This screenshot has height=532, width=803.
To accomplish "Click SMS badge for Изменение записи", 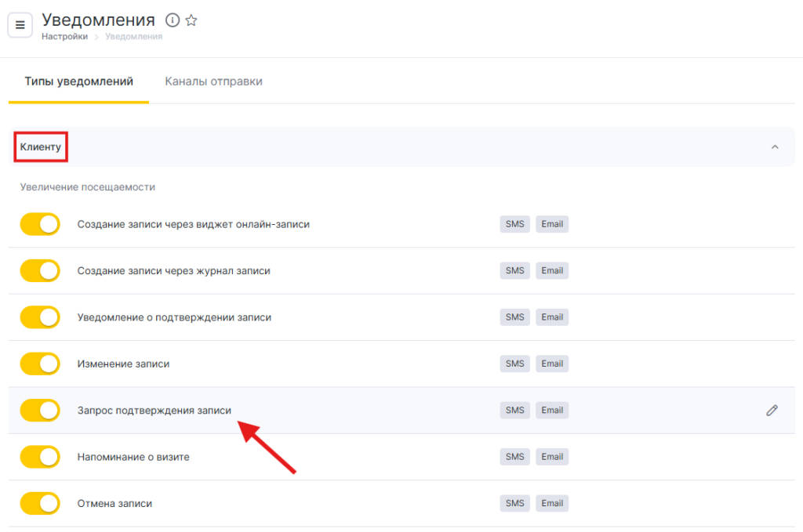I will click(x=514, y=364).
